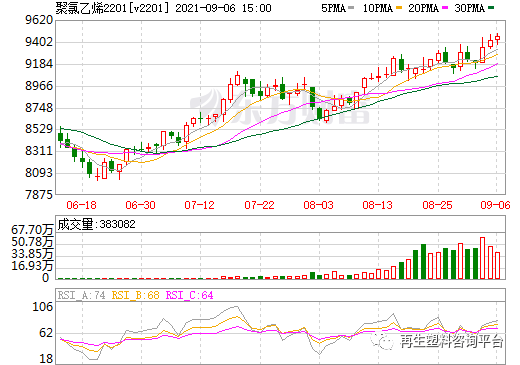
Task: Click the 9620 price axis label
Action: (39, 20)
